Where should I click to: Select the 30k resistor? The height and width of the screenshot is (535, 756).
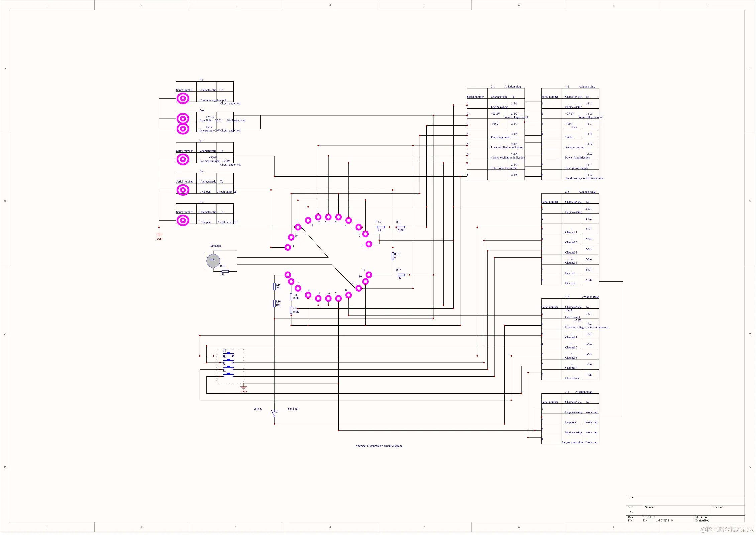[x=381, y=227]
